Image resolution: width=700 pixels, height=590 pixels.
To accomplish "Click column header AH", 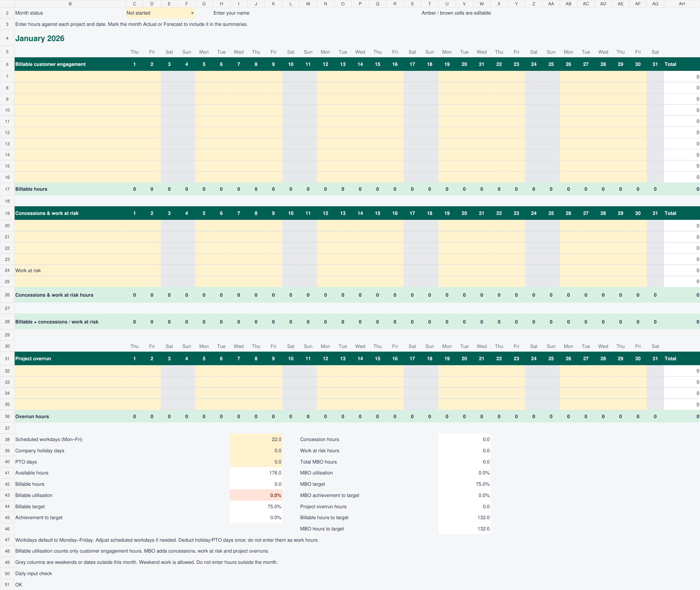I will [681, 4].
